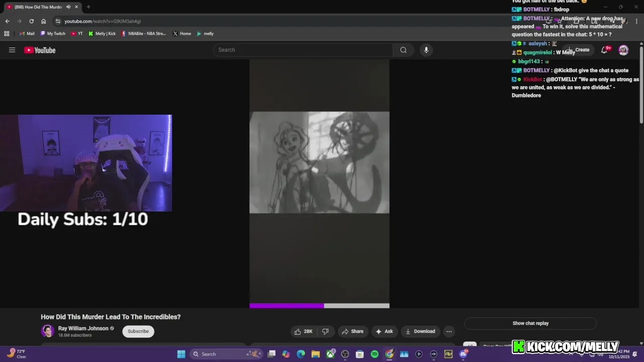Viewport: 644px width, 362px height.
Task: Like the video (28K)
Action: click(x=303, y=331)
